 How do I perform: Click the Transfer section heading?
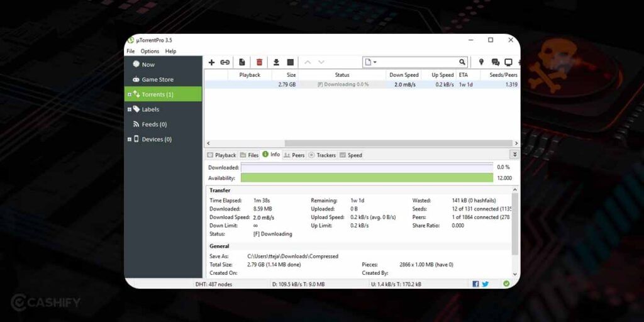pyautogui.click(x=219, y=191)
